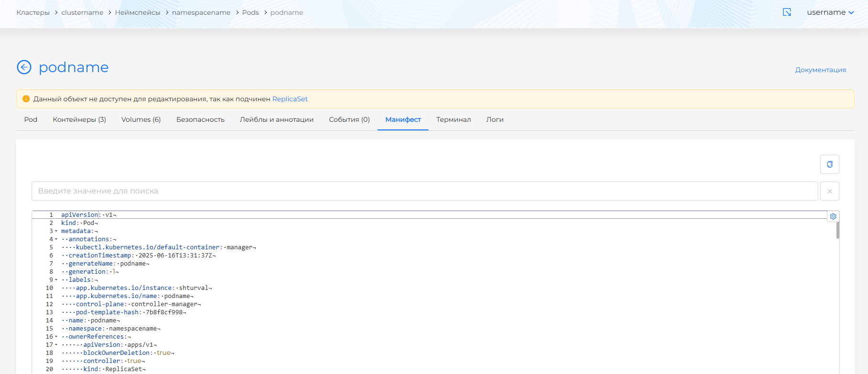
Task: Click the back arrow next to podname
Action: [24, 67]
